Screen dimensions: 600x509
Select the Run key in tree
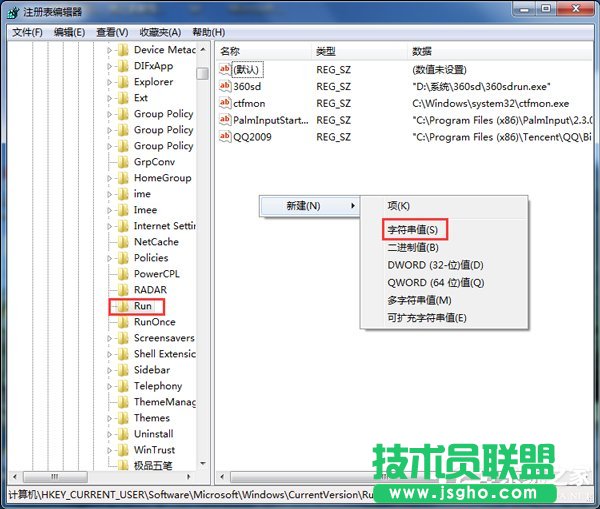143,306
